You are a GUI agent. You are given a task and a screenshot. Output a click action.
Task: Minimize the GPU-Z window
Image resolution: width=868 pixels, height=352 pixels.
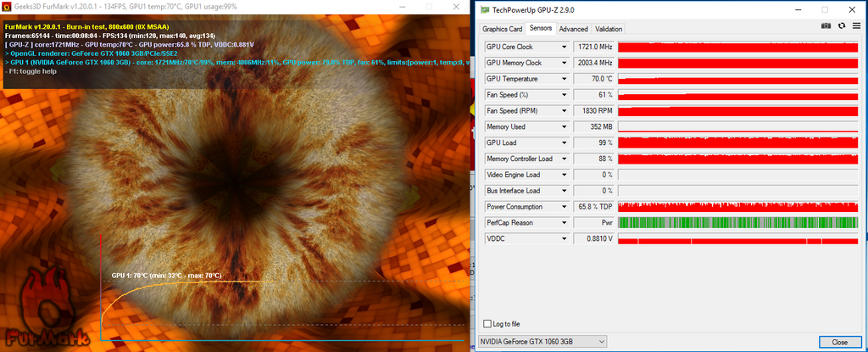coord(798,9)
